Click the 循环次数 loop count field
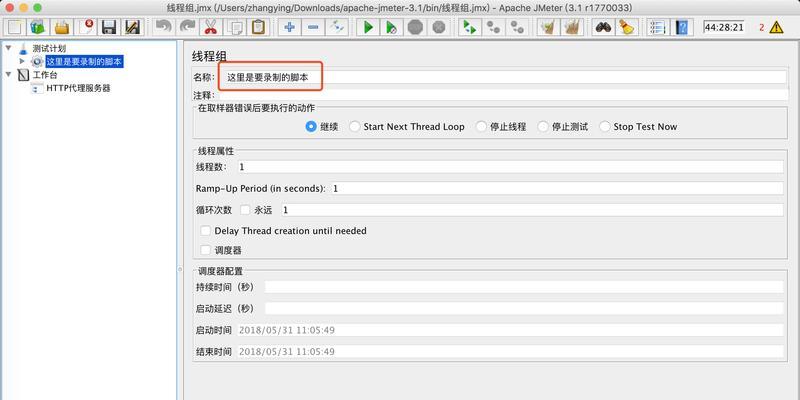 (x=532, y=210)
